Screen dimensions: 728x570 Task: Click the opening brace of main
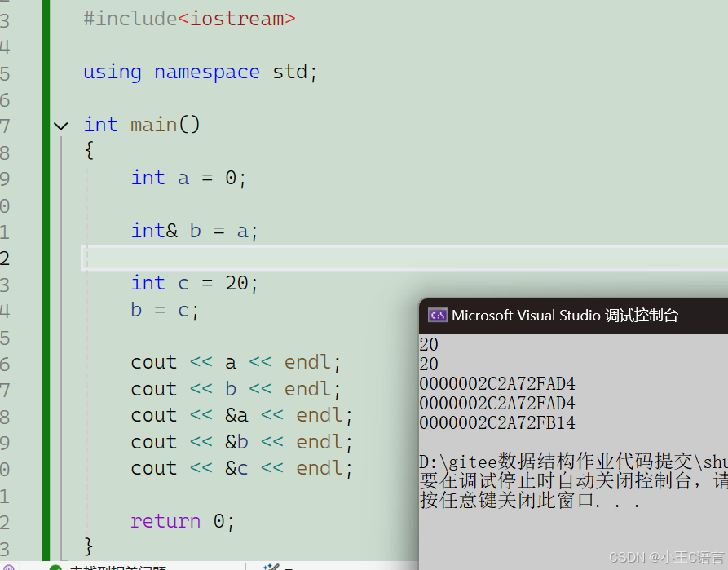tap(89, 151)
